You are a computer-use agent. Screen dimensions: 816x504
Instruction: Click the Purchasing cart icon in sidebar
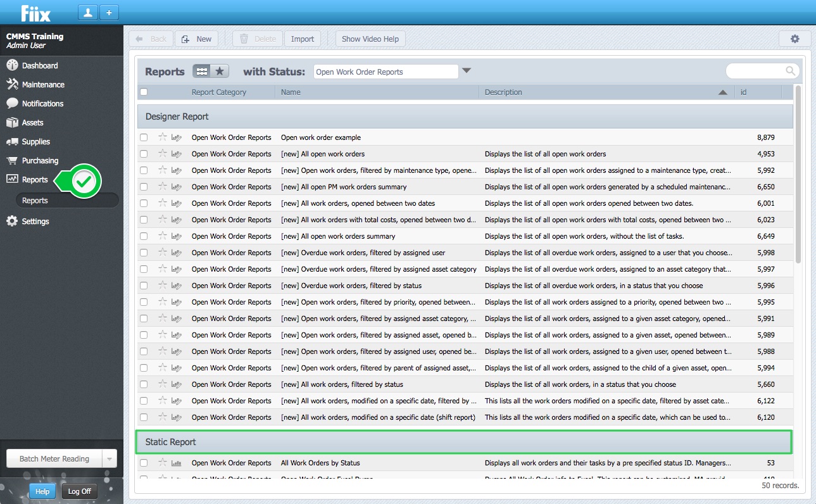(x=12, y=160)
